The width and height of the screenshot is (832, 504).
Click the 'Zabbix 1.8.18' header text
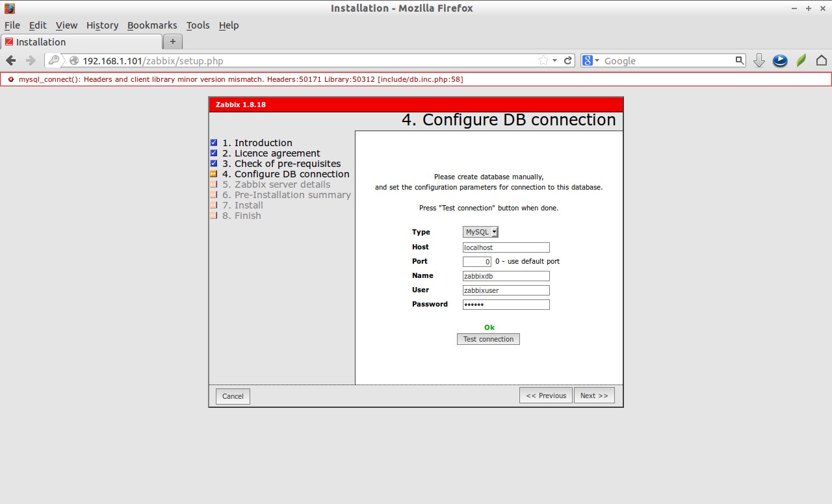[x=240, y=105]
